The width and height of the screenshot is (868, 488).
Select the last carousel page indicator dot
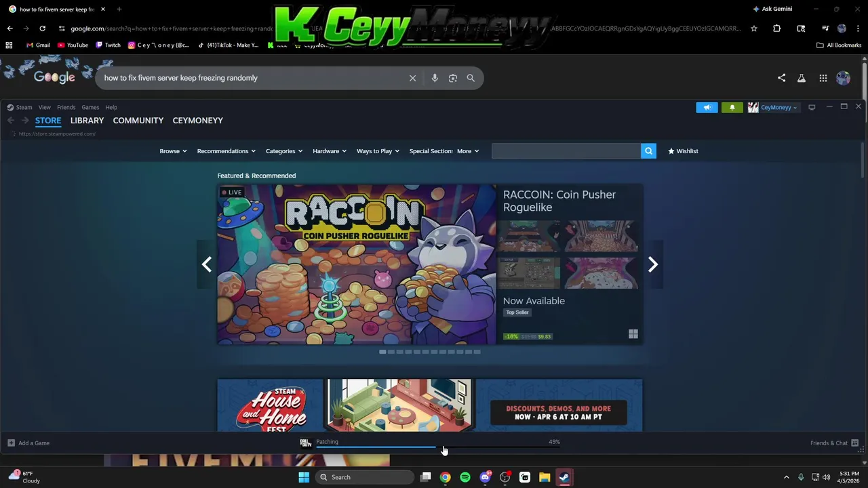tap(477, 352)
